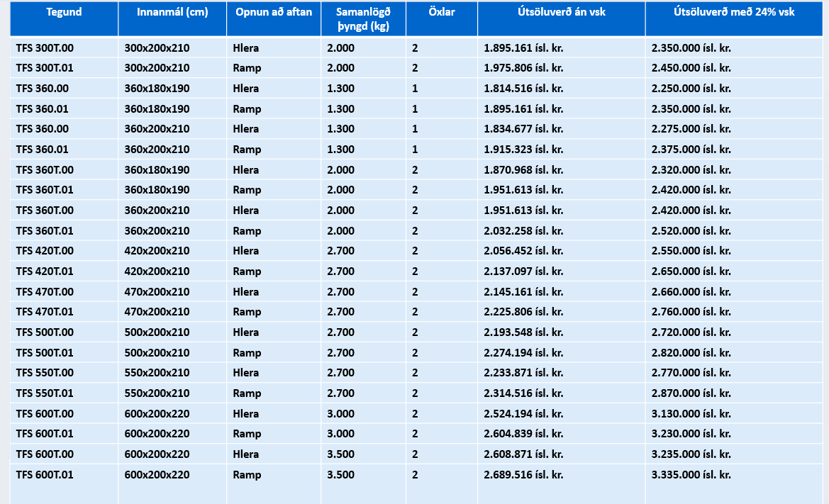Select price 1.834.677 ísl. kr.

click(x=523, y=129)
